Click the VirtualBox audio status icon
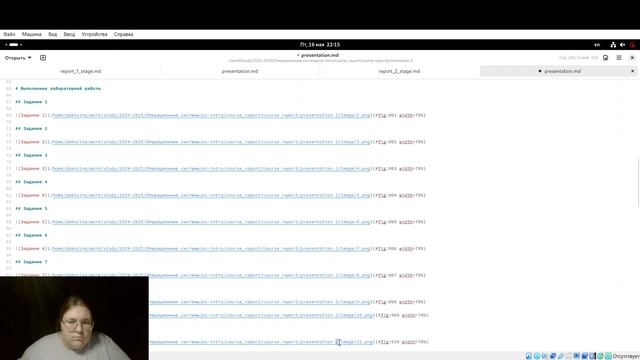Screen dimensions: 640x360 (x=545, y=356)
